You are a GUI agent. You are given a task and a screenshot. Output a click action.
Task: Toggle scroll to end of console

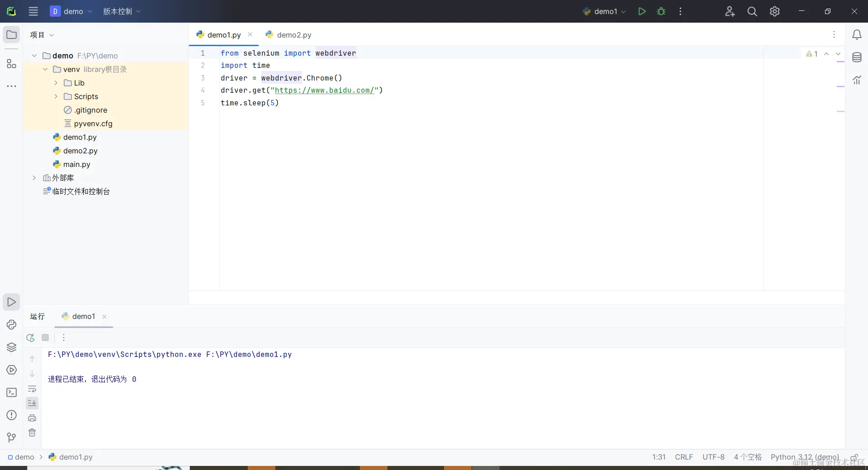32,403
